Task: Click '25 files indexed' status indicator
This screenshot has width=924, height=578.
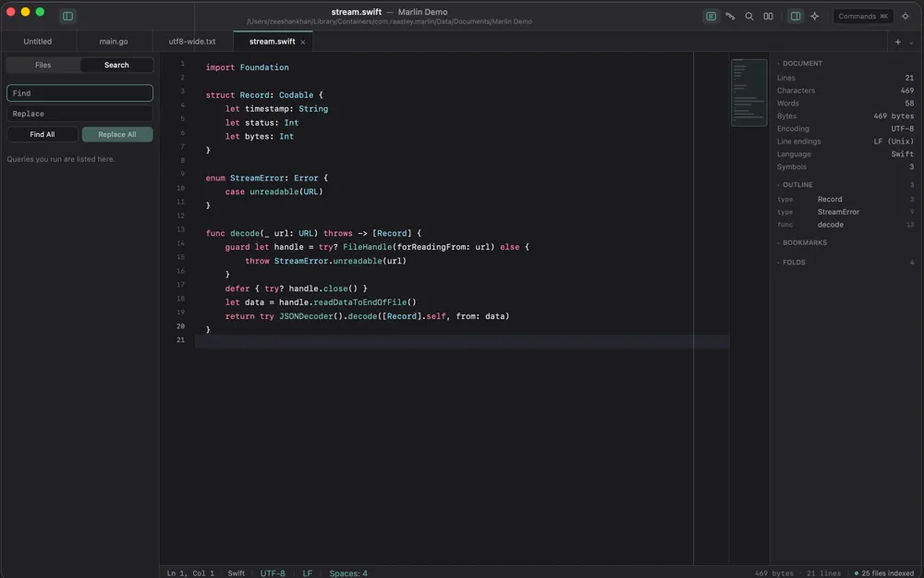Action: 883,573
